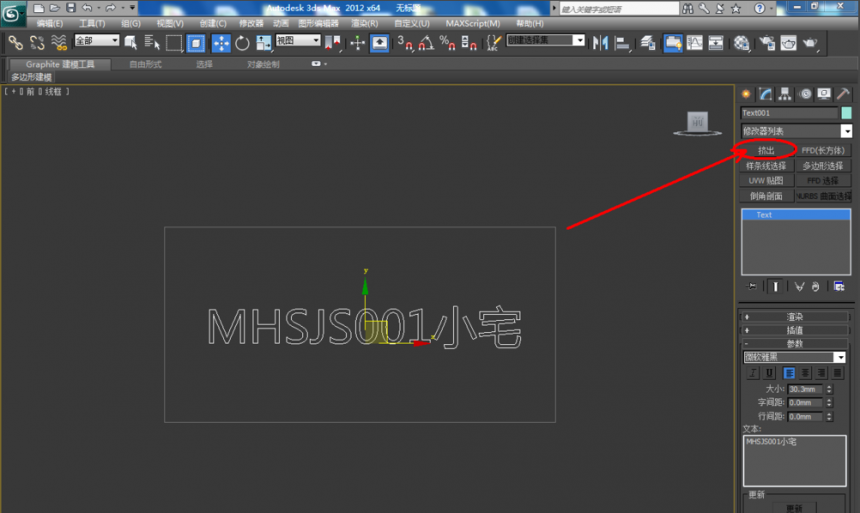Click the 样条线选择 modifier button

766,166
